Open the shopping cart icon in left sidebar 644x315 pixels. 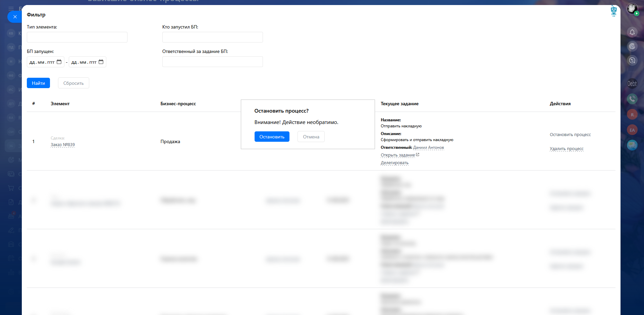tap(11, 188)
